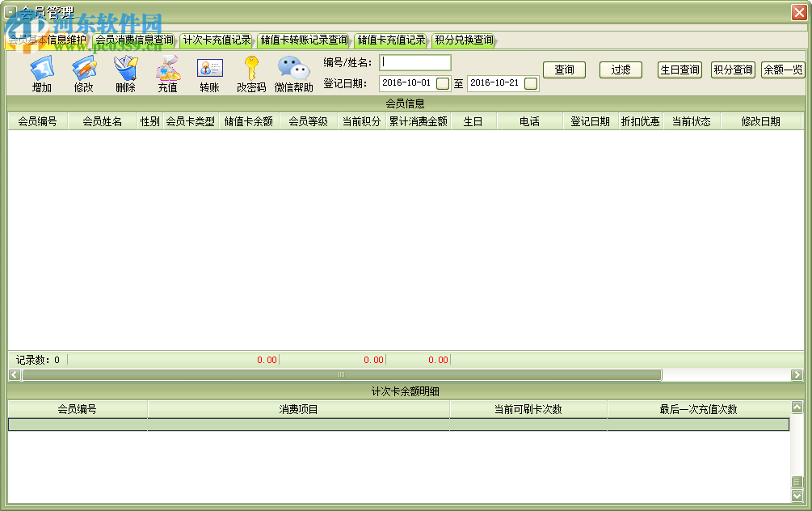The image size is (812, 511).
Task: Close the 会员管理 window
Action: click(x=799, y=12)
